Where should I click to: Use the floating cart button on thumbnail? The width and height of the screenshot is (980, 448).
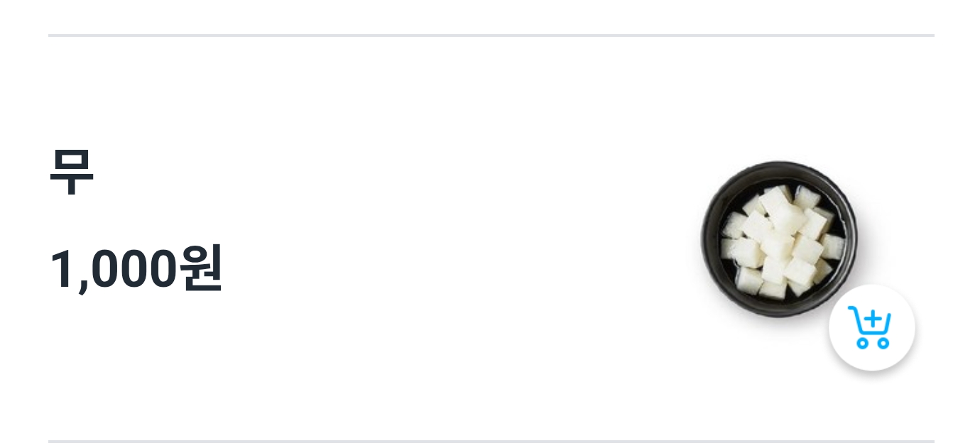pyautogui.click(x=871, y=327)
